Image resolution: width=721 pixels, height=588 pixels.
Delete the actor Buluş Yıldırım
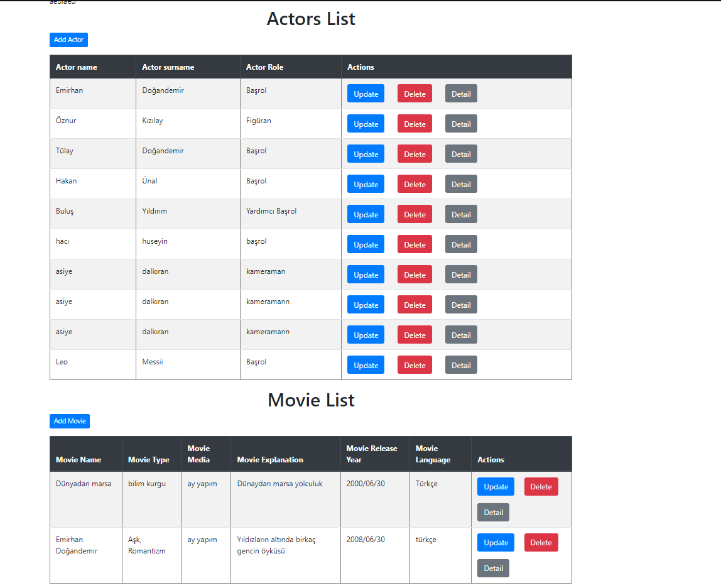click(x=415, y=214)
